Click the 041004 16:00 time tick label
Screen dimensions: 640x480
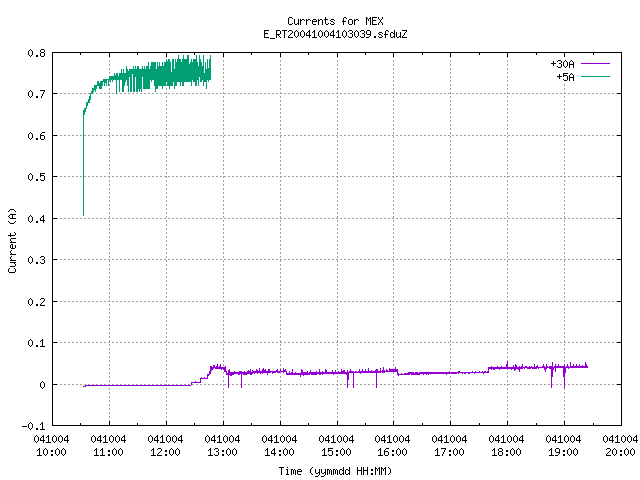point(393,446)
